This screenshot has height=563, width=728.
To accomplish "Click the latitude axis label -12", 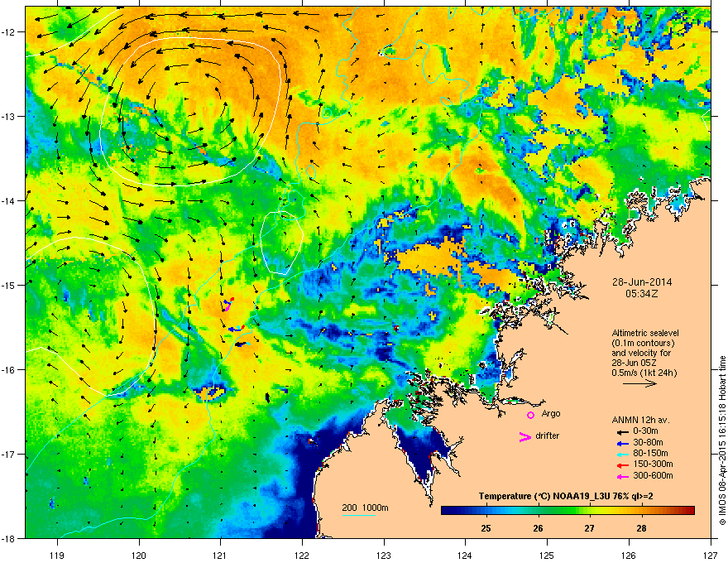I will pos(9,31).
